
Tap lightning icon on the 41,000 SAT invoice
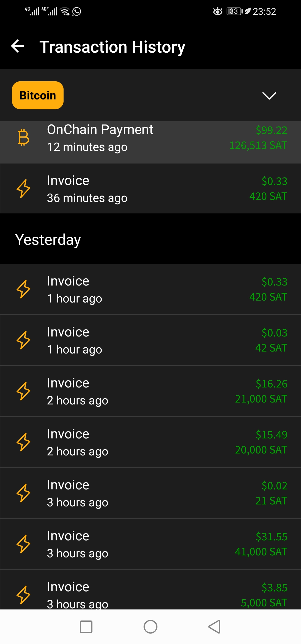(23, 544)
